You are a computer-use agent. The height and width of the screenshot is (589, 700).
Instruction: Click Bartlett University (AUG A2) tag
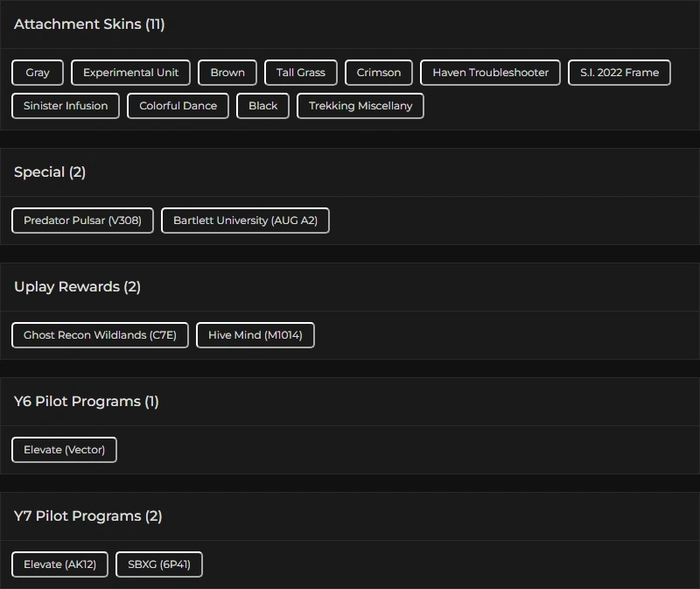245,221
